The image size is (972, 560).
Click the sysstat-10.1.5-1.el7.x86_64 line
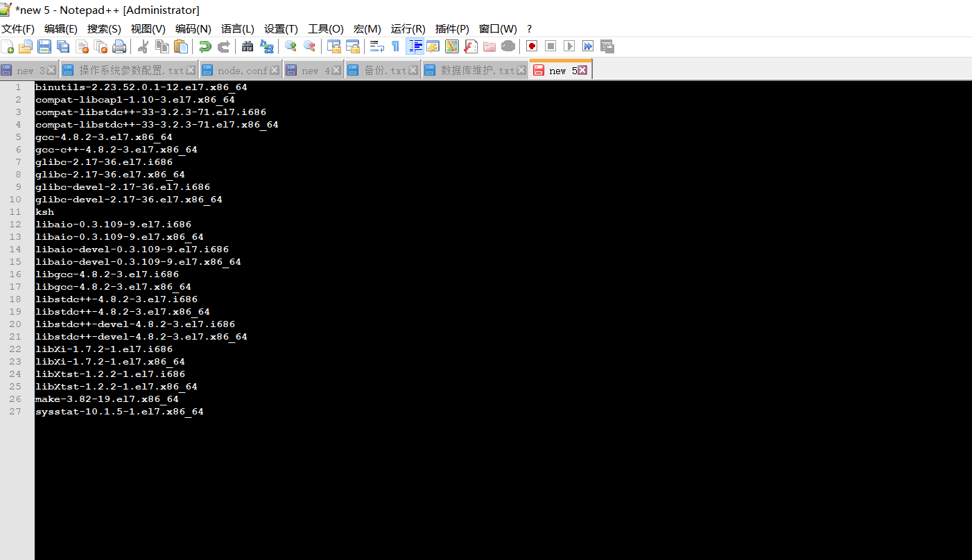coord(119,412)
